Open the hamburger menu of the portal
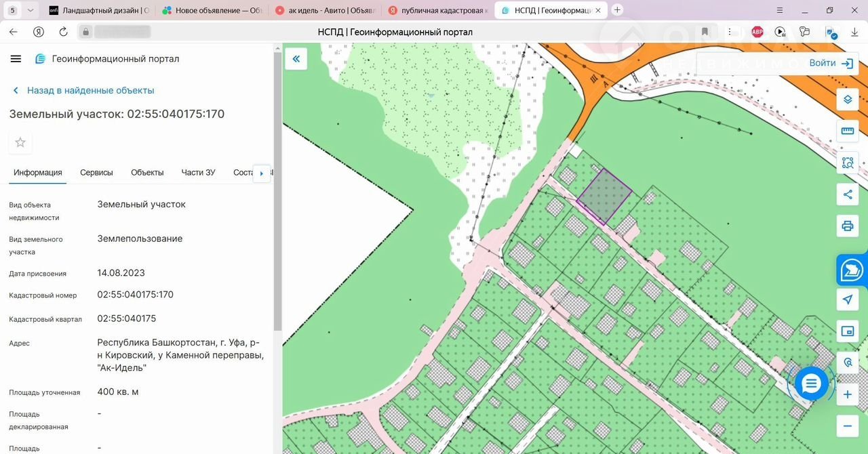Screen dimensions: 868x454 (16, 59)
